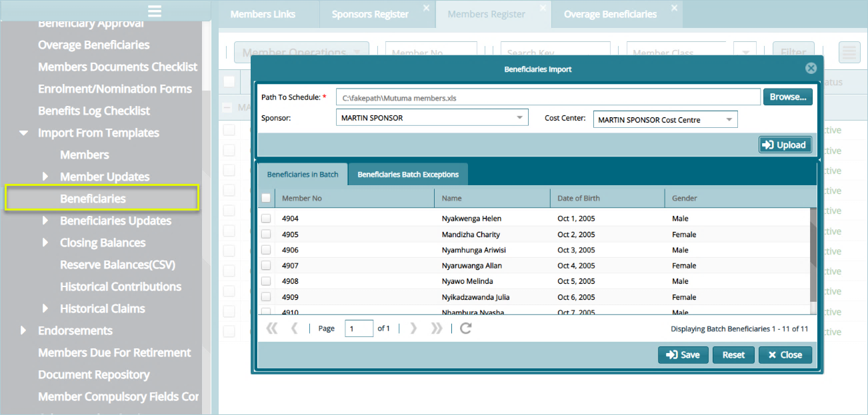Tick the checkbox for member 4909
This screenshot has width=868, height=415.
pyautogui.click(x=266, y=297)
